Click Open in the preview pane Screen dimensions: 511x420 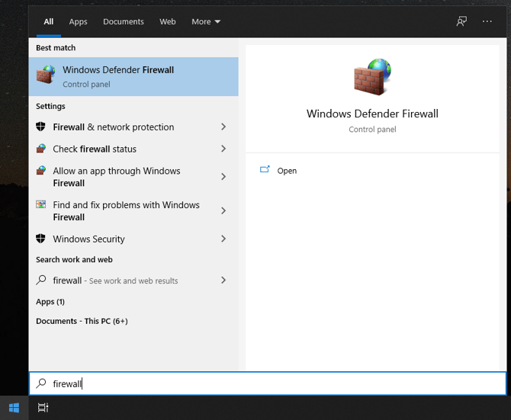coord(287,171)
